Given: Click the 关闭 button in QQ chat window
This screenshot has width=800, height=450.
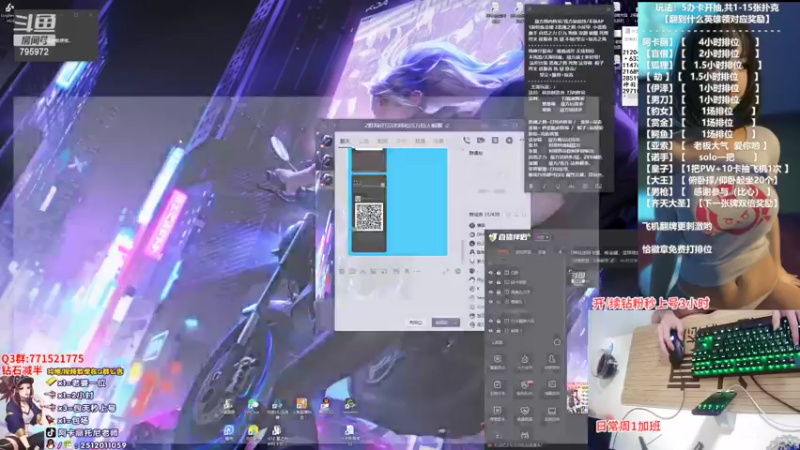Looking at the screenshot, I should tap(416, 322).
